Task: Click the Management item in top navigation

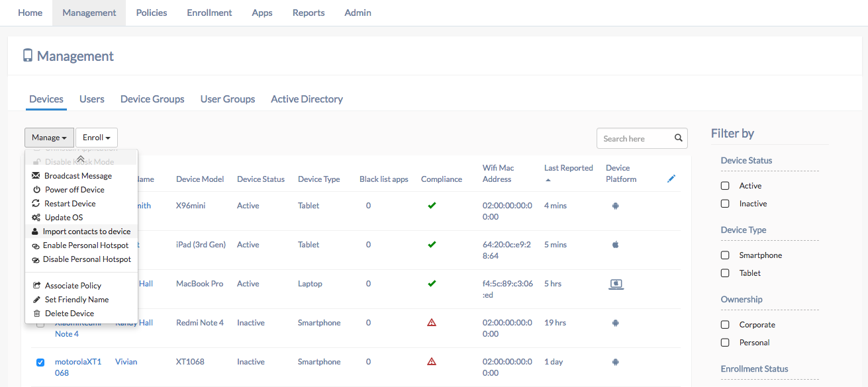Action: tap(89, 13)
